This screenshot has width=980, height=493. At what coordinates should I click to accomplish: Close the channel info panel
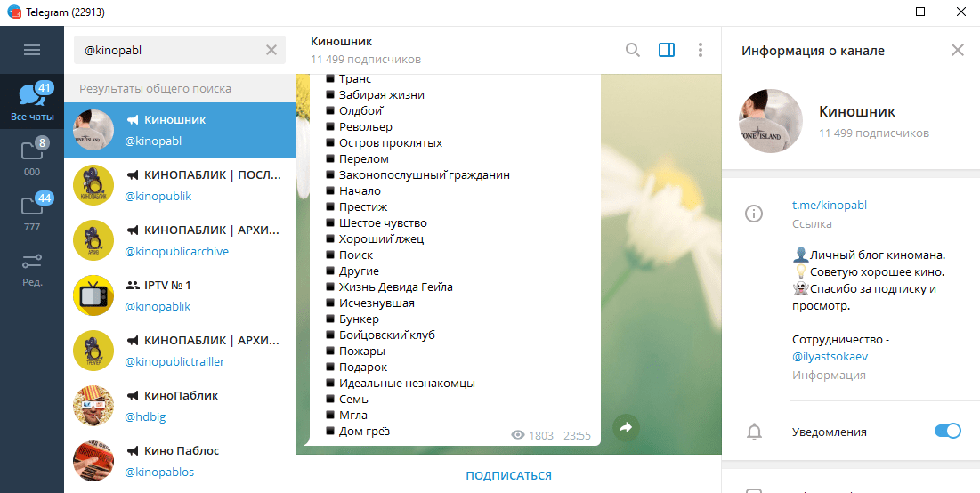pyautogui.click(x=958, y=51)
